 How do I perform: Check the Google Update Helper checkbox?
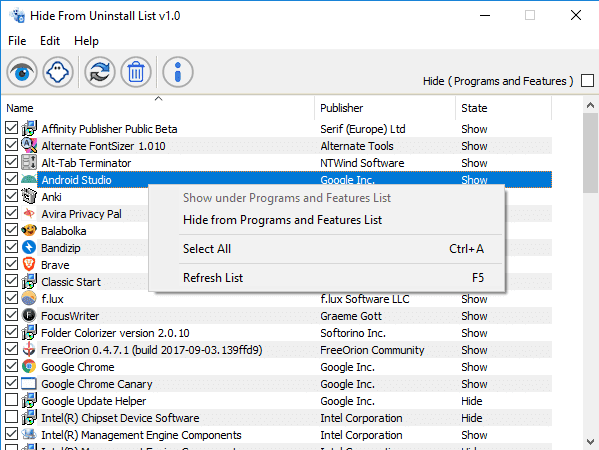click(x=11, y=400)
